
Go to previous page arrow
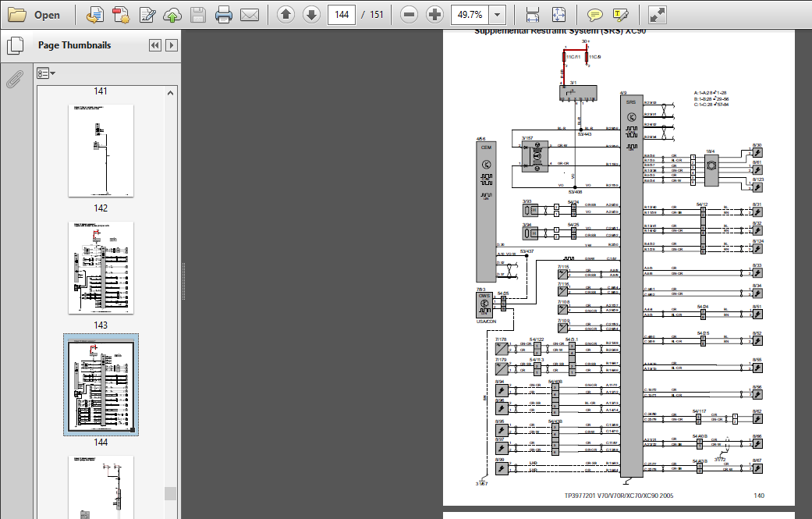(285, 15)
